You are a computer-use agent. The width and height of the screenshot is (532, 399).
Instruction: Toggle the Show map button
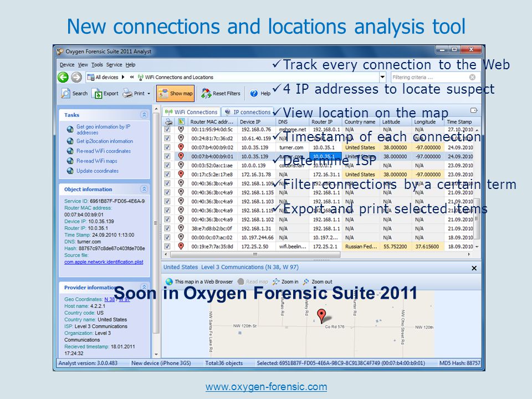176,93
